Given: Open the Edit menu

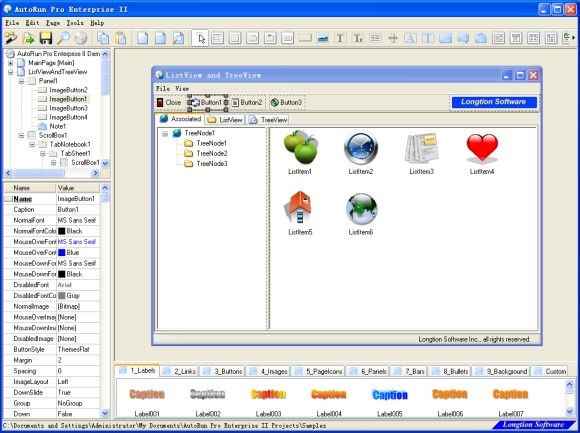Looking at the screenshot, I should (32, 23).
